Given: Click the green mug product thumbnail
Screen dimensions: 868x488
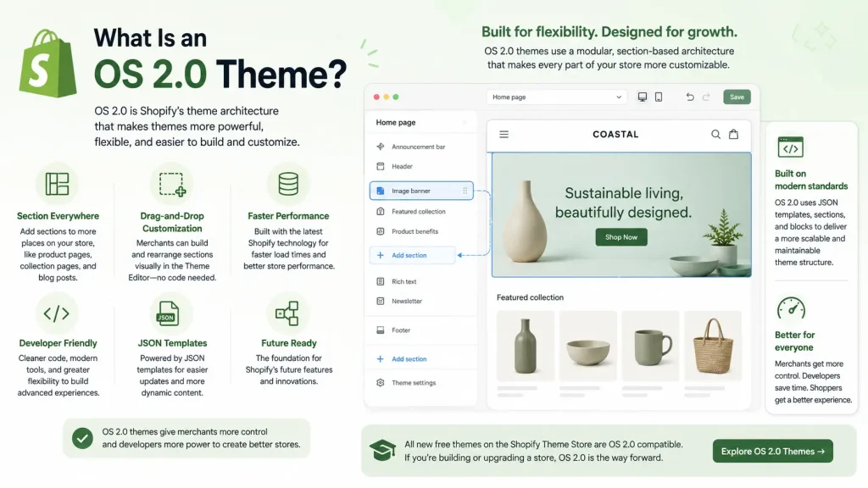Looking at the screenshot, I should tap(650, 346).
